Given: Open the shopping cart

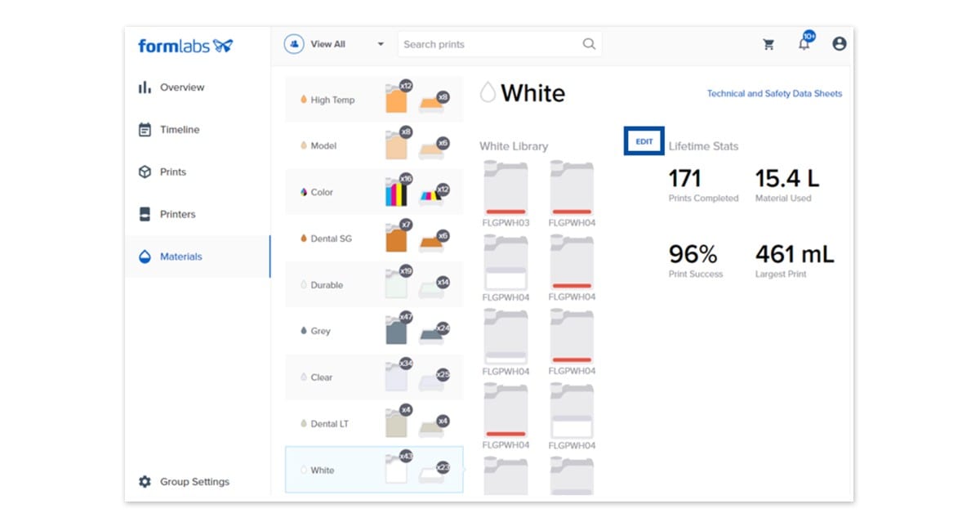Looking at the screenshot, I should [768, 45].
